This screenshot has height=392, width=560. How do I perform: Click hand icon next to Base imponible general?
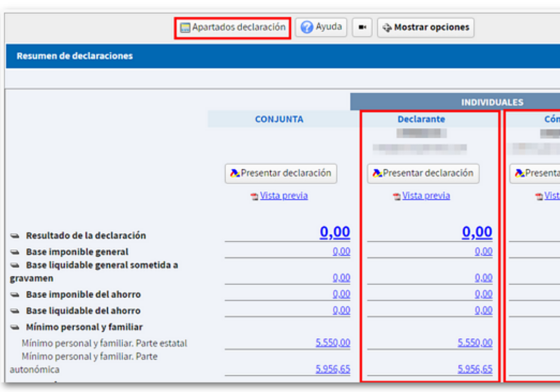click(15, 252)
